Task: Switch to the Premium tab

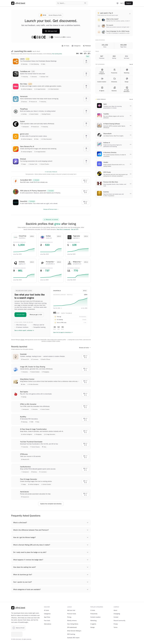Action: (87, 46)
